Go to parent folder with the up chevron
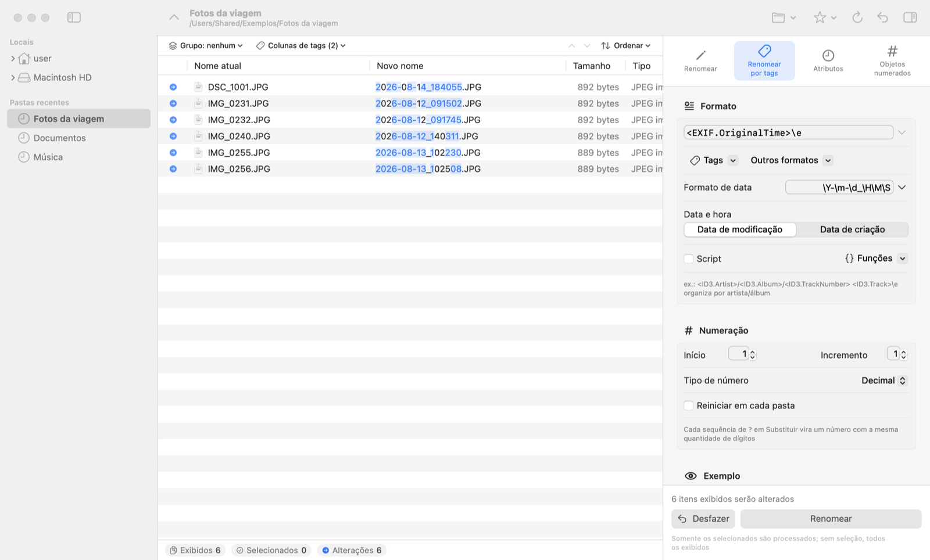930x560 pixels. click(174, 17)
